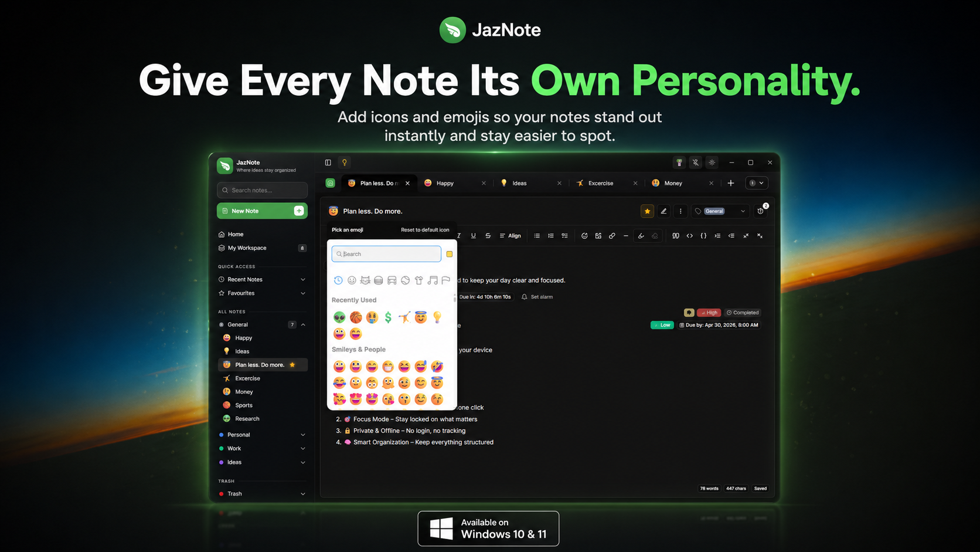This screenshot has width=980, height=552.
Task: Click the New Note button
Action: click(262, 211)
